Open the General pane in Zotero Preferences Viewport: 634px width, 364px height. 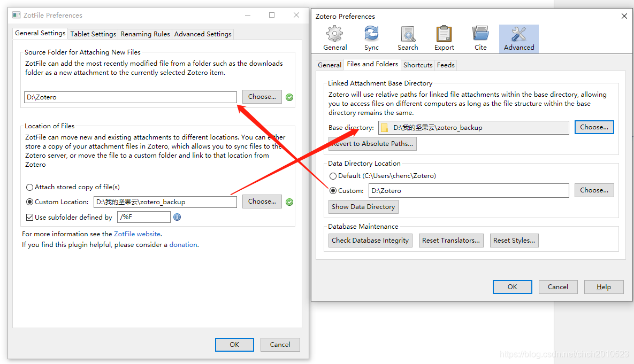tap(335, 38)
